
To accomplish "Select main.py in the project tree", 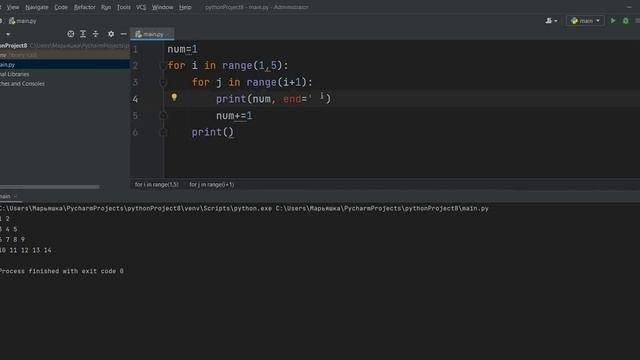I will [64, 64].
